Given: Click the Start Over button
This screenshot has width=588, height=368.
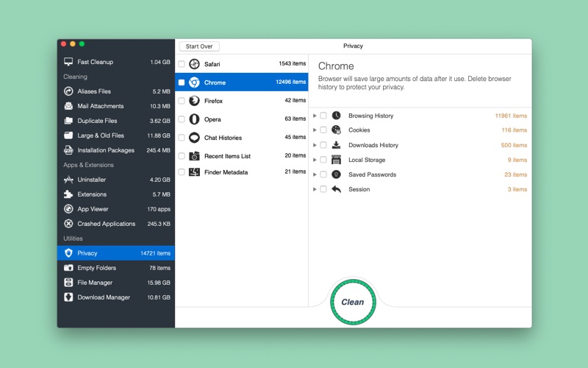Looking at the screenshot, I should tap(199, 46).
